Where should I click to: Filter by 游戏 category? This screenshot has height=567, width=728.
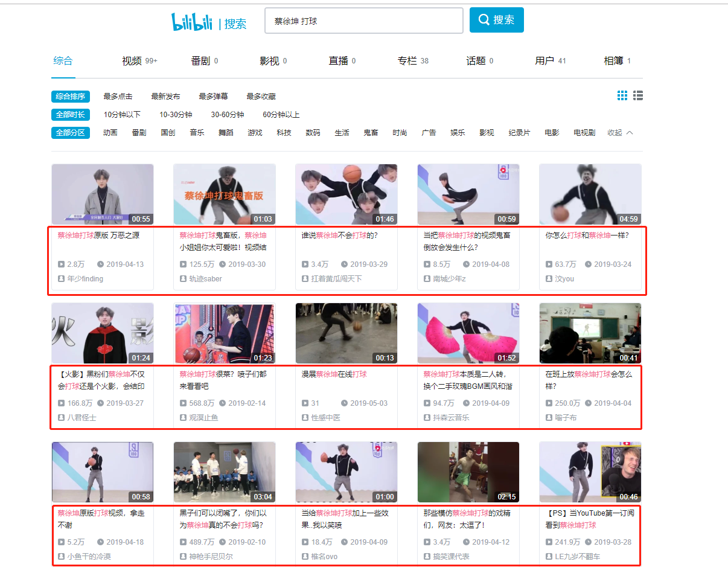pos(255,133)
